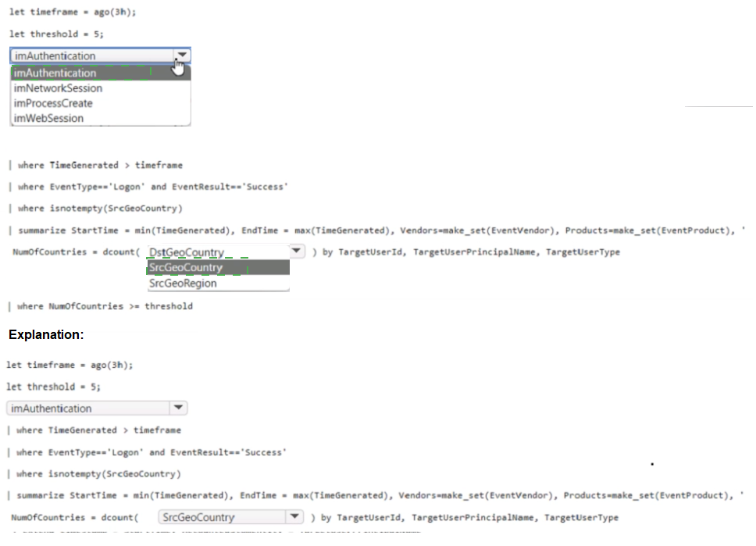Open the arrow beside DstGeoCountry dropdown
756x546 pixels.
point(296,252)
